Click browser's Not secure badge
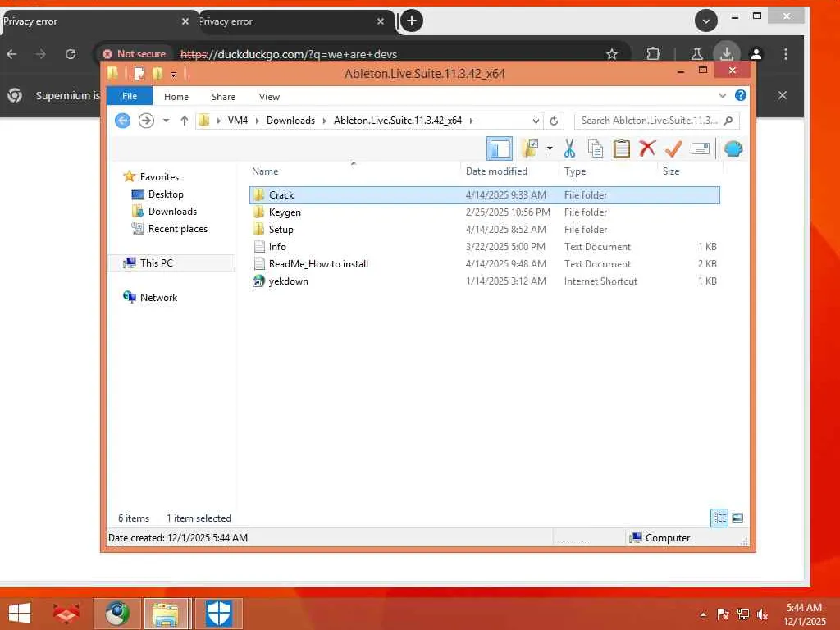Image resolution: width=840 pixels, height=630 pixels. point(135,54)
